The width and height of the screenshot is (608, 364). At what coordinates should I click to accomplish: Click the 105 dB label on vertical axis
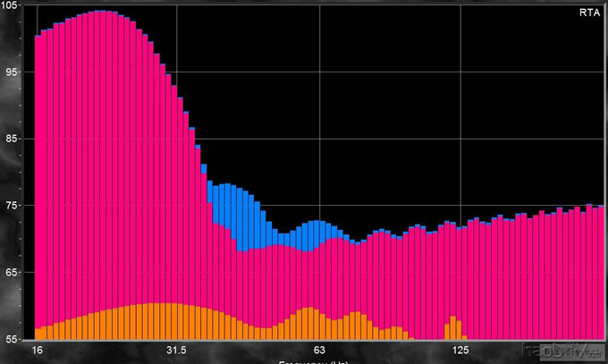click(x=18, y=5)
